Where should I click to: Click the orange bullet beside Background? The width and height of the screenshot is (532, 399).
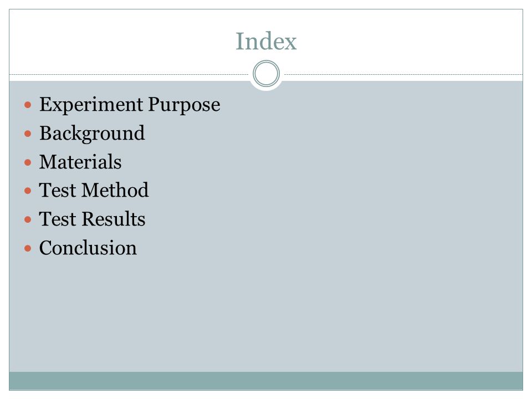pyautogui.click(x=28, y=134)
